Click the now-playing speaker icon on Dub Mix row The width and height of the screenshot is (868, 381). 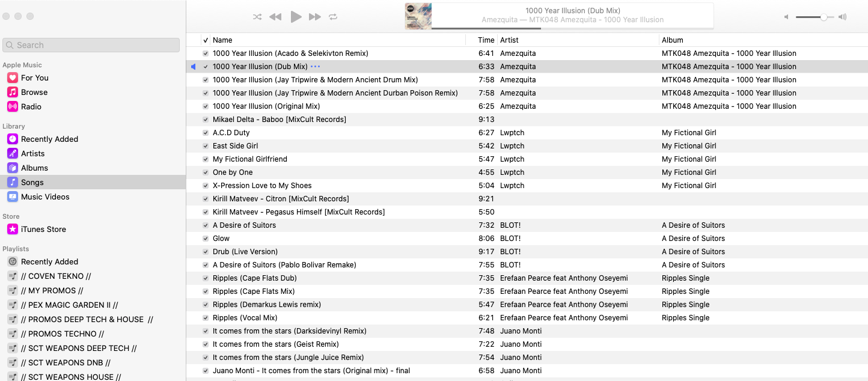tap(194, 67)
